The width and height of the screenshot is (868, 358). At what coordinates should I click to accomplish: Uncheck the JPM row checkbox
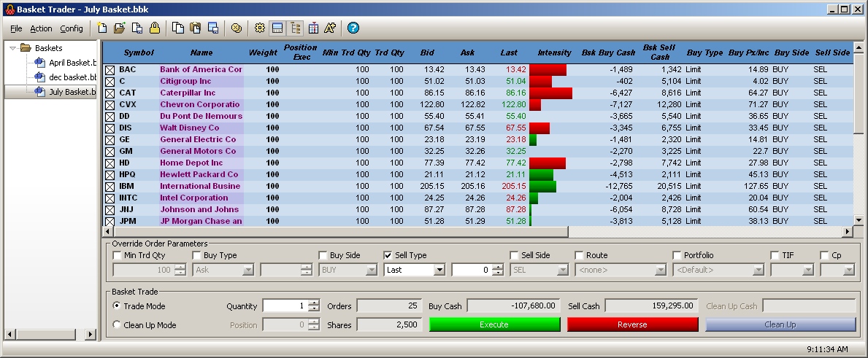[110, 222]
